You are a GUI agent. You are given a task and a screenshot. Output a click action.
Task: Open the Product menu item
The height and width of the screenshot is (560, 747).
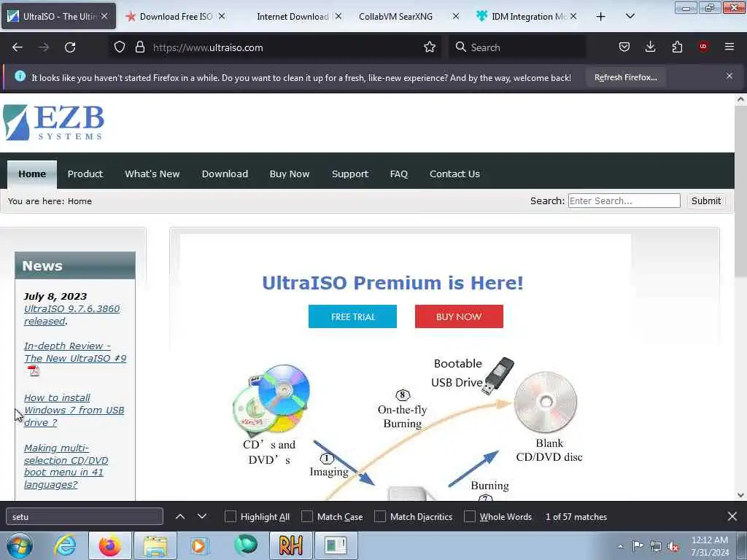point(85,174)
